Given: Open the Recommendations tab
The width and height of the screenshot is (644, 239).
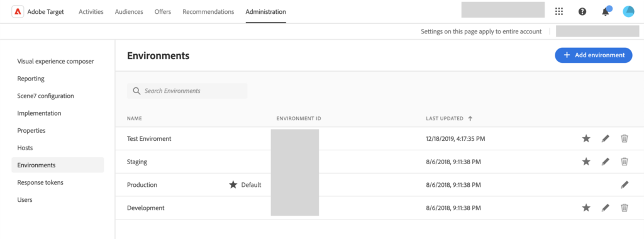Looking at the screenshot, I should click(208, 12).
